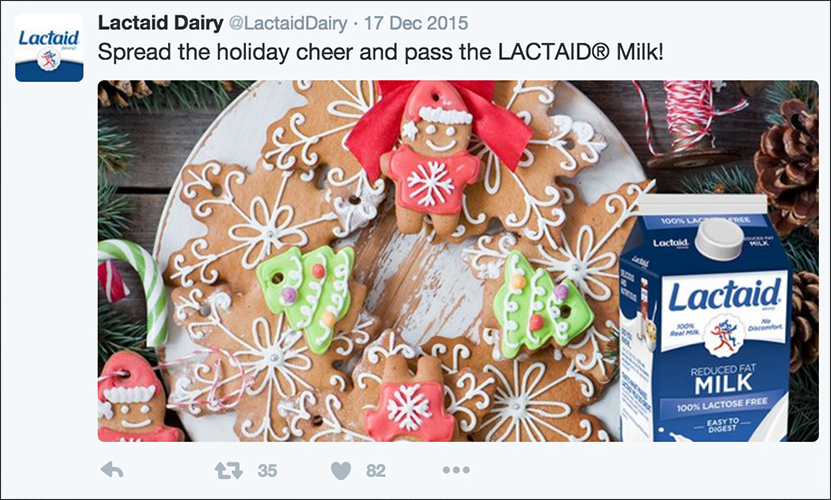The image size is (831, 500).
Task: Click the reply arrow icon
Action: click(x=112, y=469)
